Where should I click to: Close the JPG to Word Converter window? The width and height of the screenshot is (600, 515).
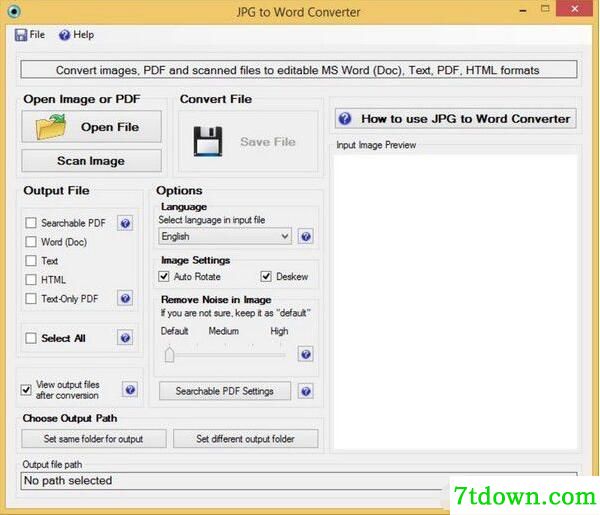[574, 9]
